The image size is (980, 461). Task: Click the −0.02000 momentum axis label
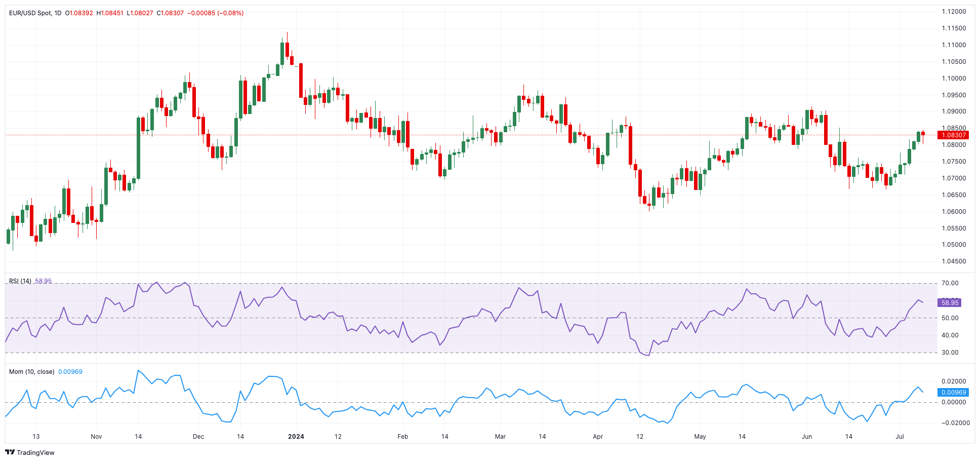pyautogui.click(x=952, y=423)
